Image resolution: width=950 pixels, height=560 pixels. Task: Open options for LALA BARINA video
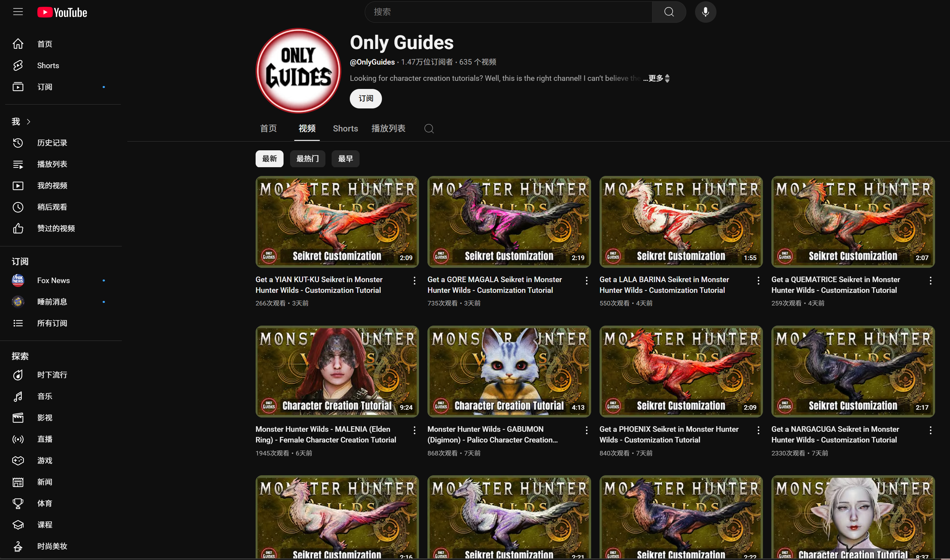pyautogui.click(x=758, y=281)
